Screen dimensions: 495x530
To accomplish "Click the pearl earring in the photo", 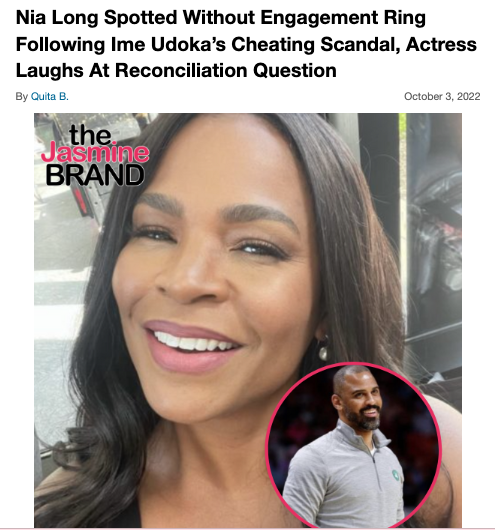I will tap(323, 352).
